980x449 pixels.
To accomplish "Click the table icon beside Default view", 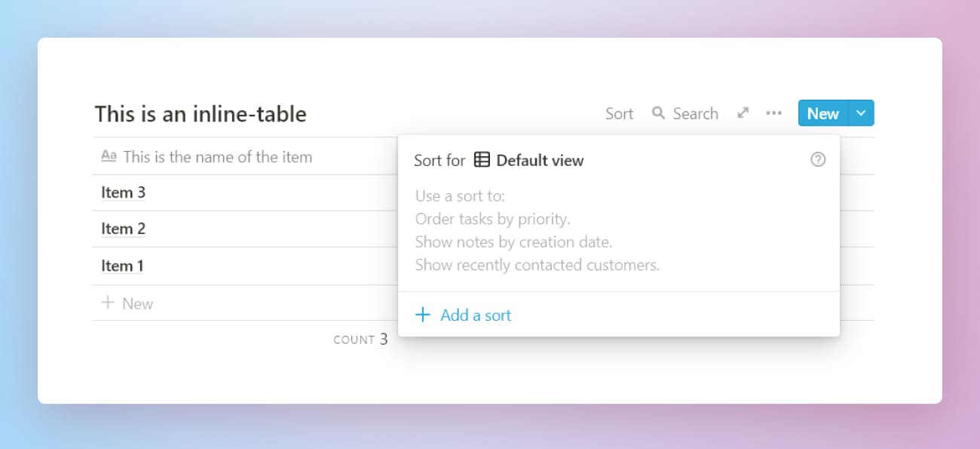I will point(482,160).
